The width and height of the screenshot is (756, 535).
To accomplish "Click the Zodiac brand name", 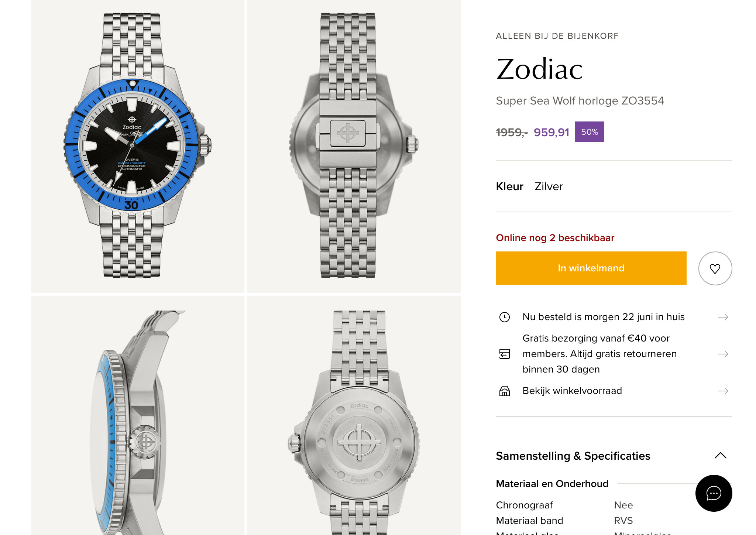I will (539, 69).
